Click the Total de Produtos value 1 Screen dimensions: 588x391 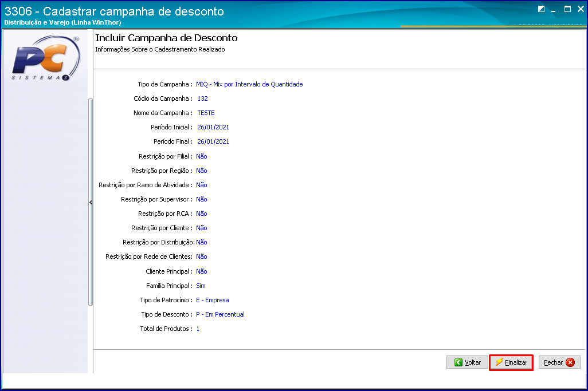(x=198, y=329)
